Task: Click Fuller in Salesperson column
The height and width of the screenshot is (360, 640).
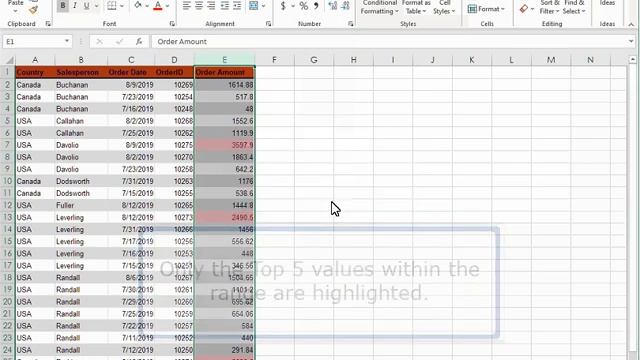Action: click(x=81, y=205)
